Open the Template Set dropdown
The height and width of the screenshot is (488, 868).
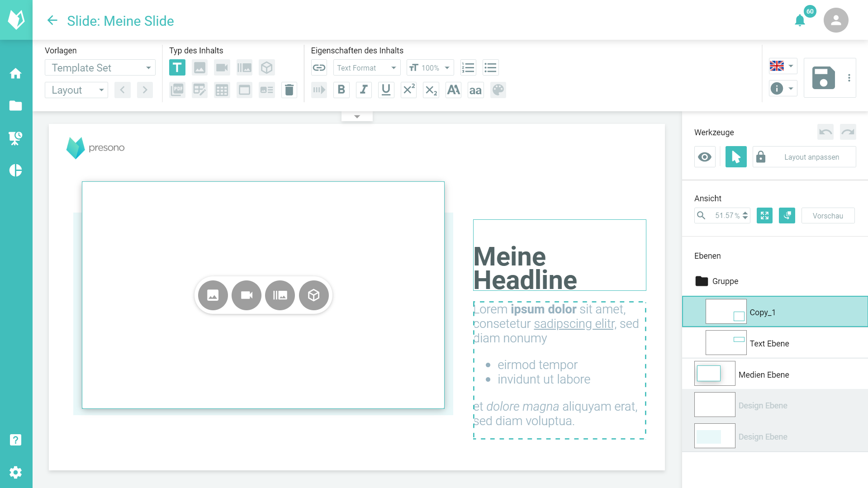(100, 68)
